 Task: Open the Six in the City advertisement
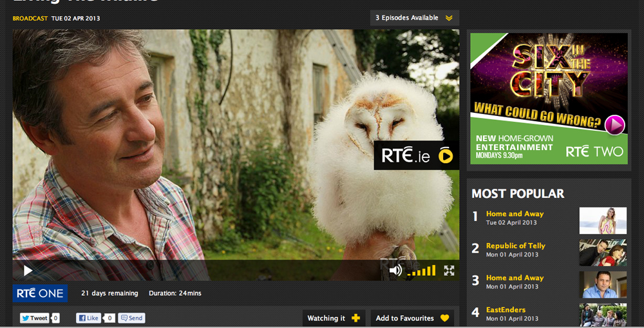click(x=549, y=99)
